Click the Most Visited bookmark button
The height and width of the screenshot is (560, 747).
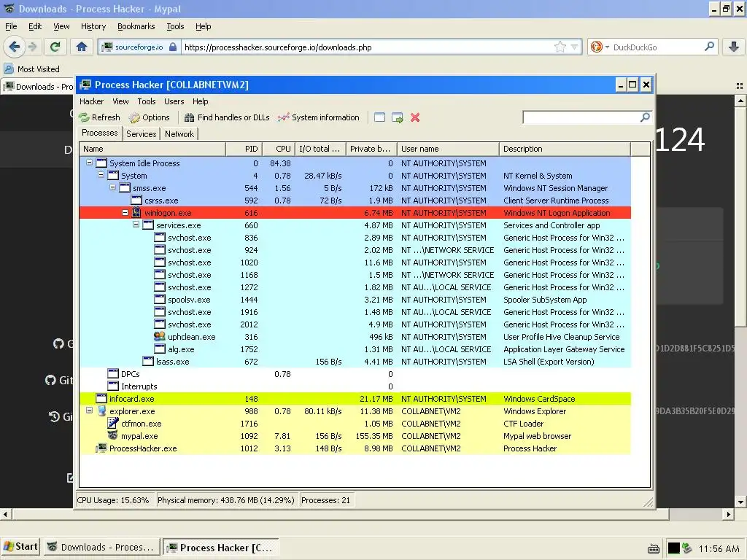pos(32,69)
